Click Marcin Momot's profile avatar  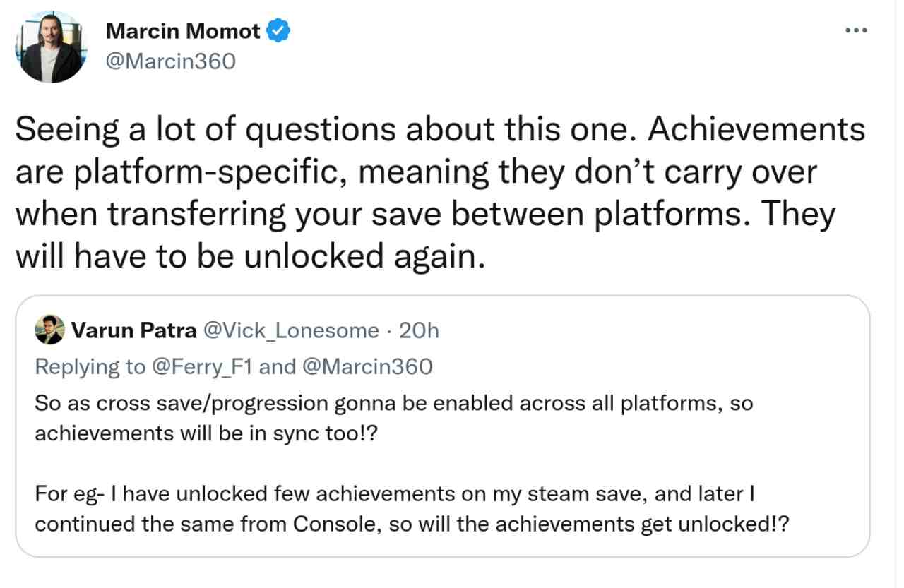pos(49,47)
